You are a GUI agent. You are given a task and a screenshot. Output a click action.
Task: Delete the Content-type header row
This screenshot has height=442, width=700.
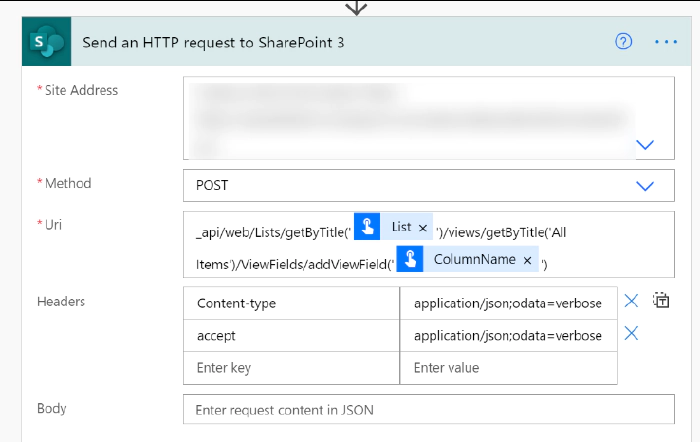tap(631, 302)
